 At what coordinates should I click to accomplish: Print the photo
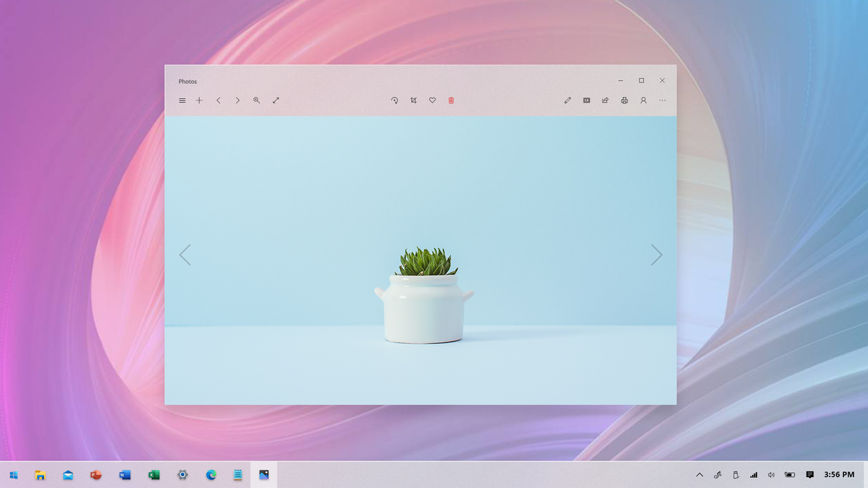(x=624, y=100)
